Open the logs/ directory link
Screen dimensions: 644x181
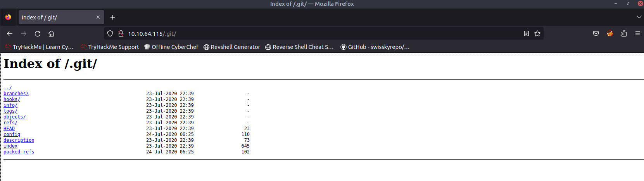10,111
